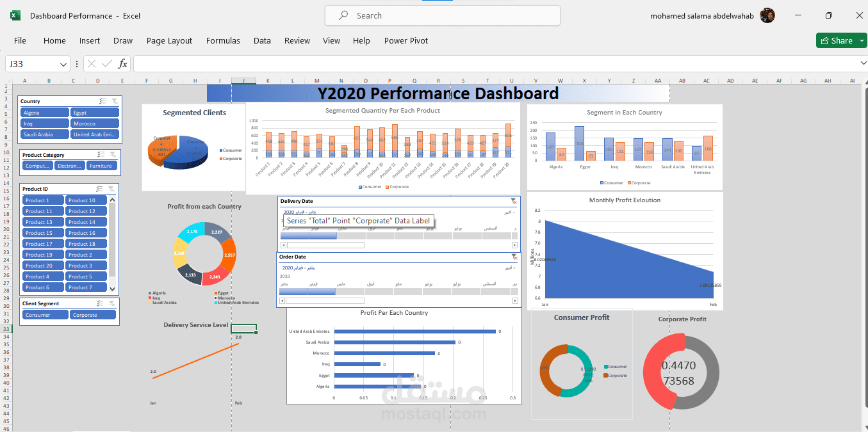This screenshot has width=868, height=432.
Task: Select the column J header
Action: click(x=243, y=81)
